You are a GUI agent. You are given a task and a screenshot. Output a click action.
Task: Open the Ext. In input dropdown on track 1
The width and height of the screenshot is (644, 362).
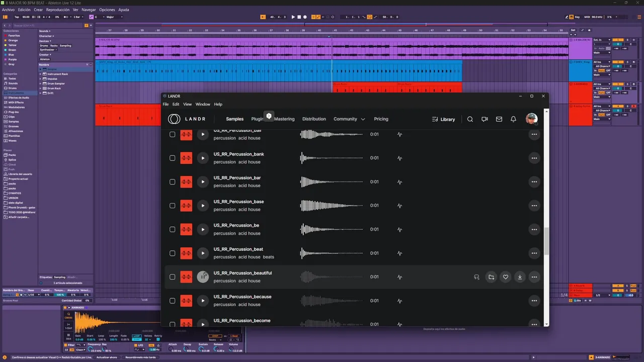point(602,40)
